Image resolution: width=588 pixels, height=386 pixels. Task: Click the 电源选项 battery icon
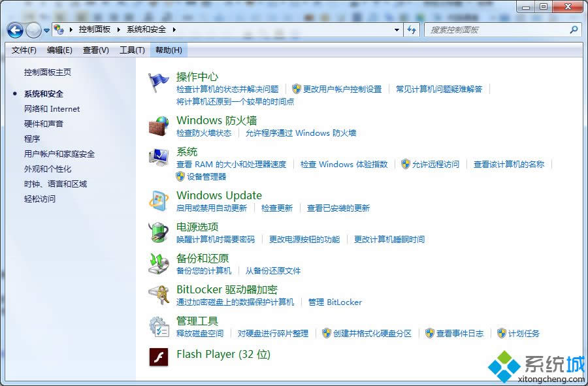pos(159,233)
